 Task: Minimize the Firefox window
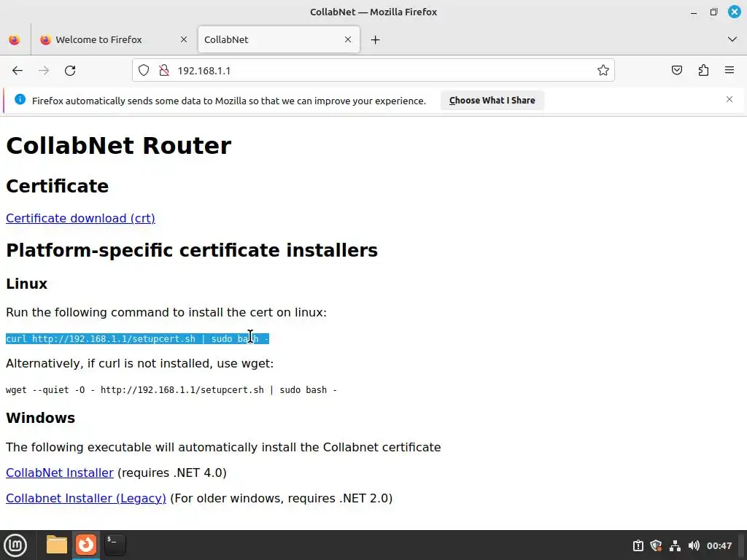tap(694, 12)
